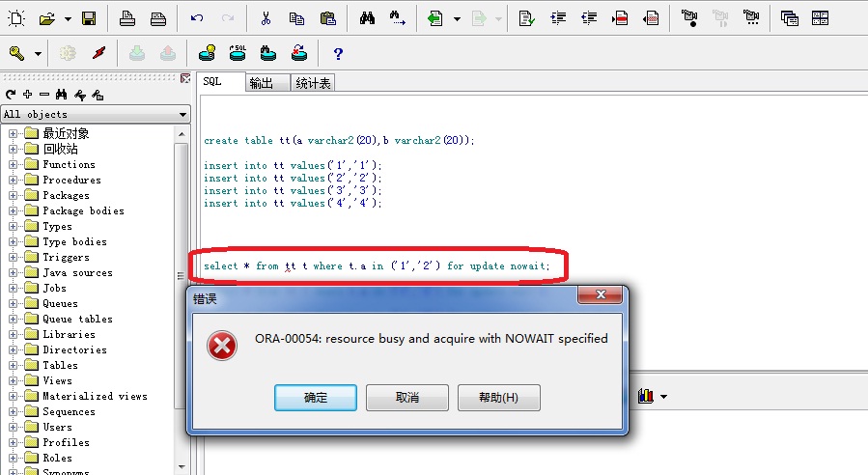Refresh the object browser
Screen dimensions: 868x475
11,95
